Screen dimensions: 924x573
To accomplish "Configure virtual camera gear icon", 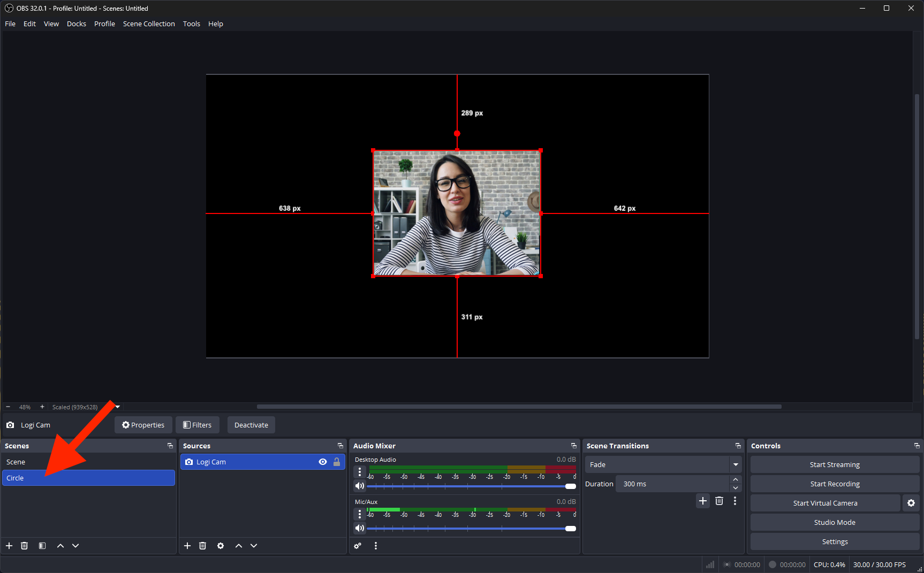I will coord(911,503).
